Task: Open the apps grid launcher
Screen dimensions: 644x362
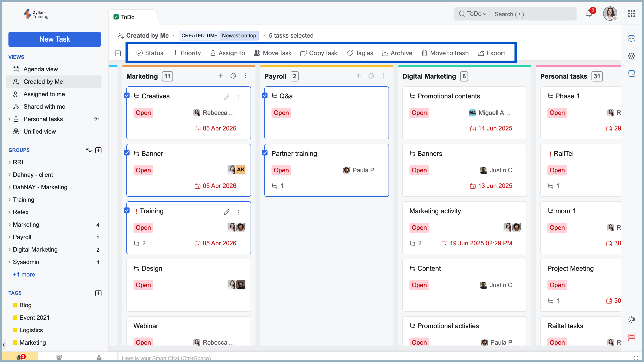Action: coord(631,14)
